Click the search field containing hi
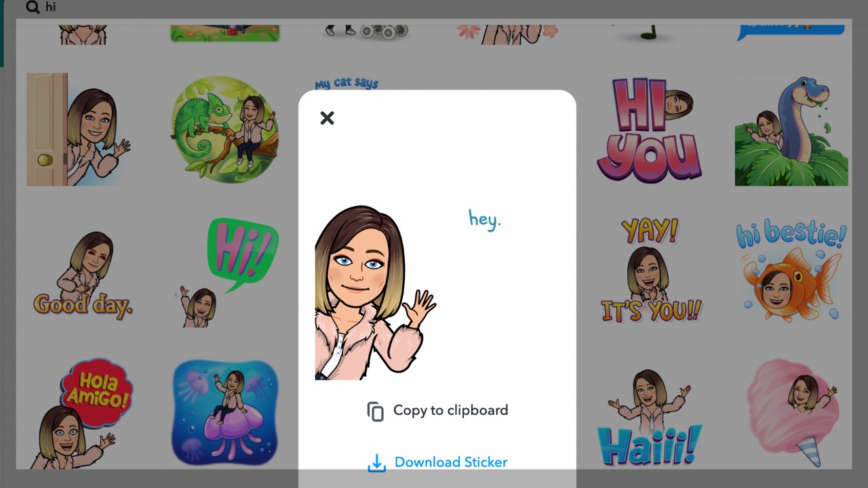 [x=434, y=7]
